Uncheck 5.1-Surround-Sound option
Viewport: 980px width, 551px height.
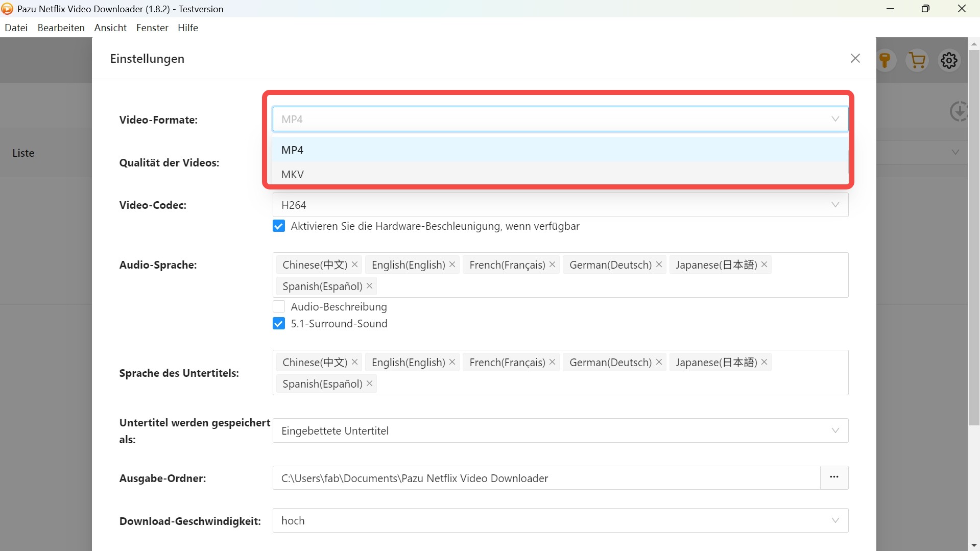click(279, 324)
